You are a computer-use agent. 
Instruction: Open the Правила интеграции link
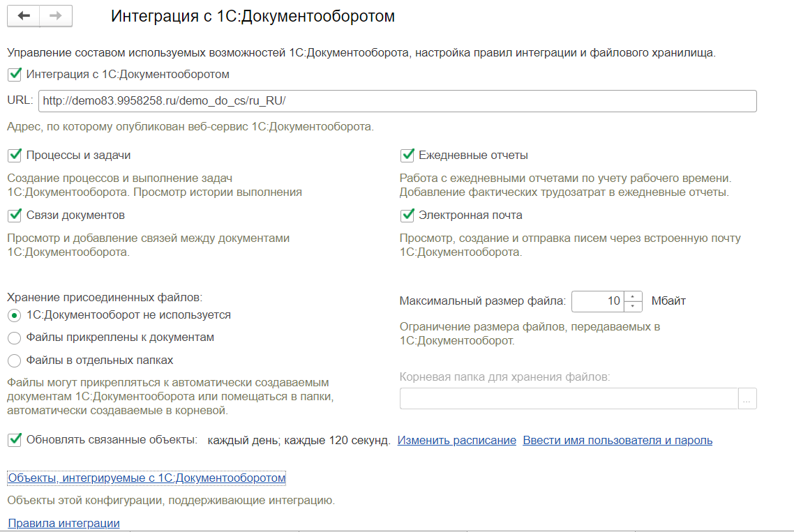tap(63, 524)
